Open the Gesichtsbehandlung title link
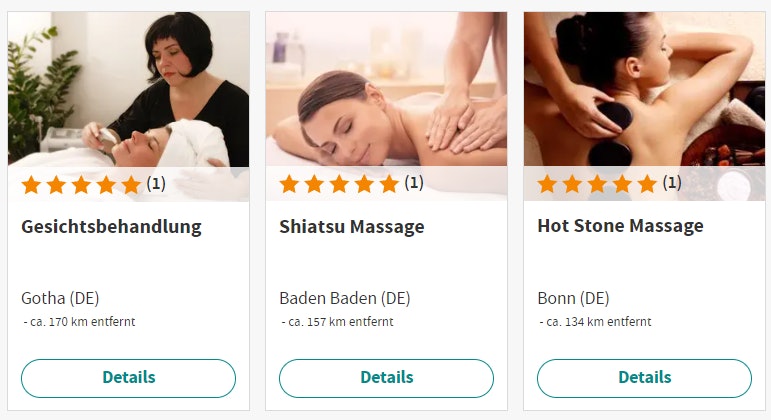 112,227
